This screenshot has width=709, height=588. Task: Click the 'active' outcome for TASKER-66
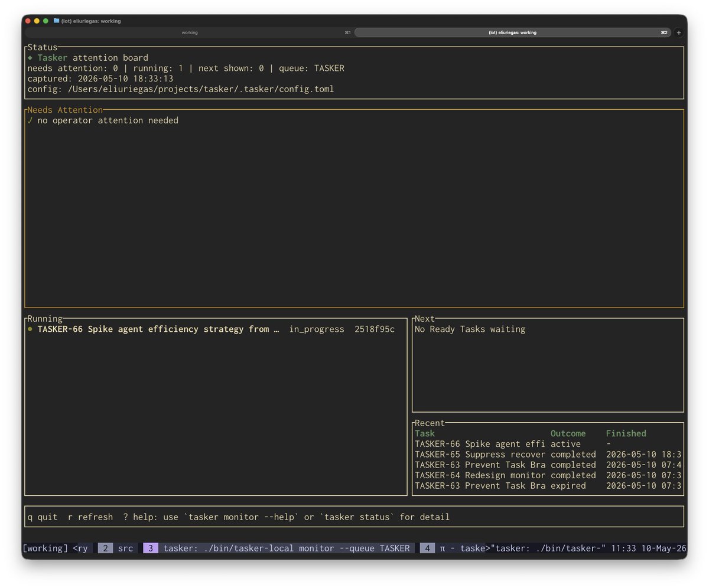tap(566, 444)
